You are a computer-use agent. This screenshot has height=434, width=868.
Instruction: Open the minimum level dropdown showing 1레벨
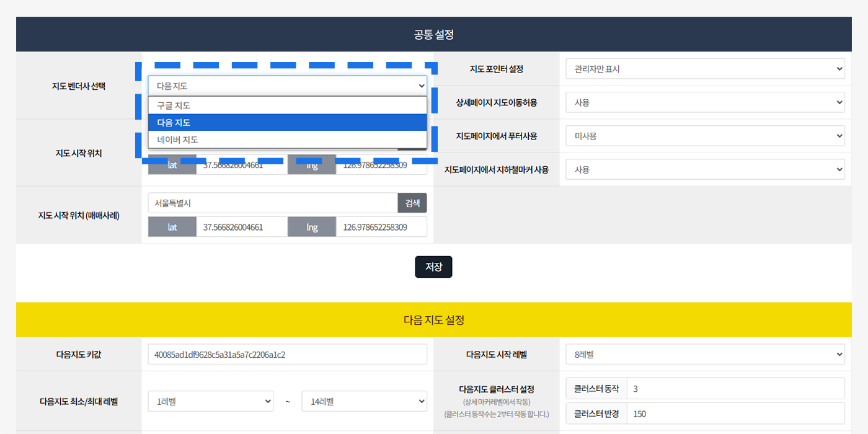click(210, 401)
